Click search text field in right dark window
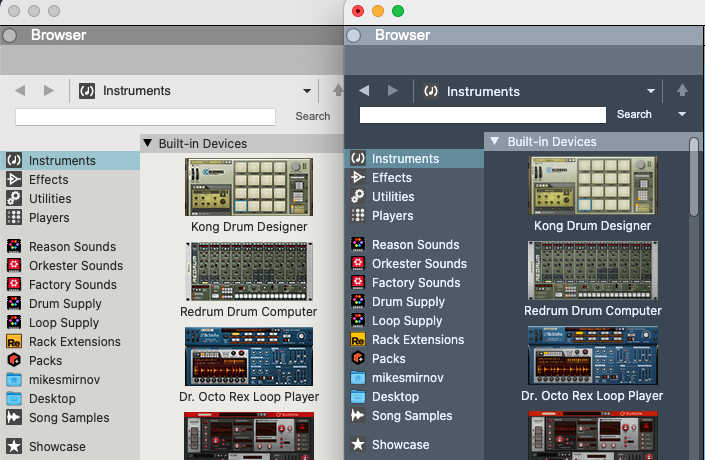The height and width of the screenshot is (460, 705). point(482,115)
